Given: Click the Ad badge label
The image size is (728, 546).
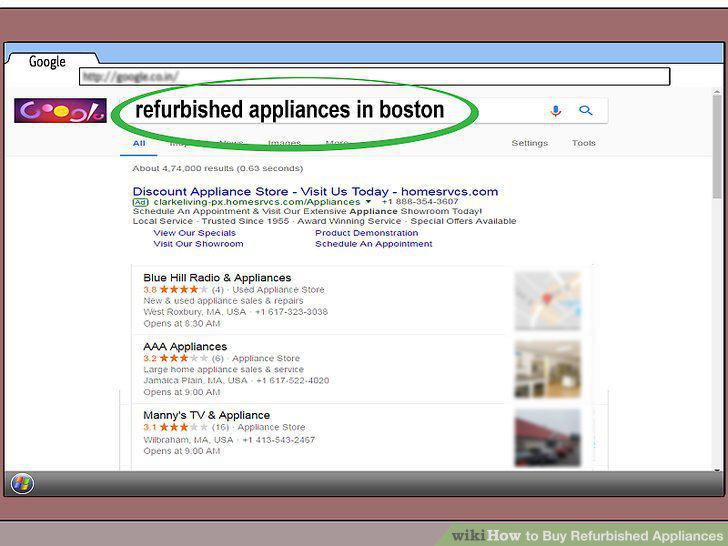Looking at the screenshot, I should tap(140, 202).
